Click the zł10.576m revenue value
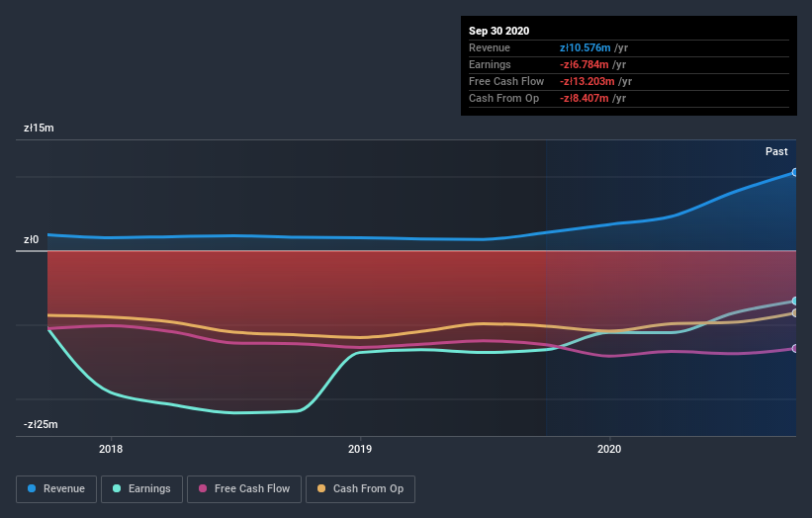The height and width of the screenshot is (518, 812). 586,47
